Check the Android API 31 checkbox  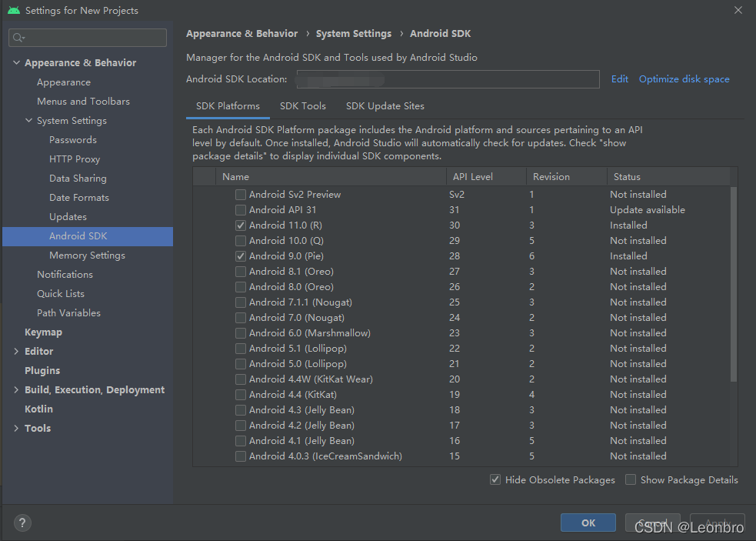[x=241, y=210]
